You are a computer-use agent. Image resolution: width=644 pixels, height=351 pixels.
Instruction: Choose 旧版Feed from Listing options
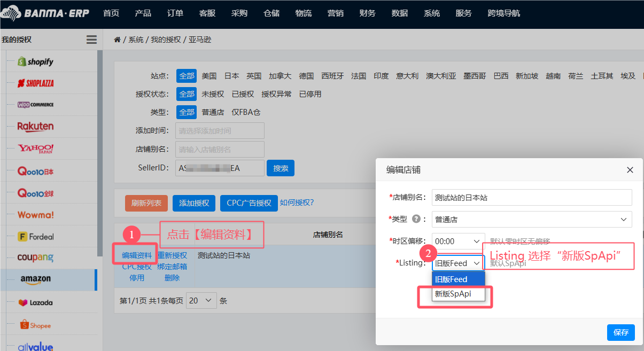[458, 279]
